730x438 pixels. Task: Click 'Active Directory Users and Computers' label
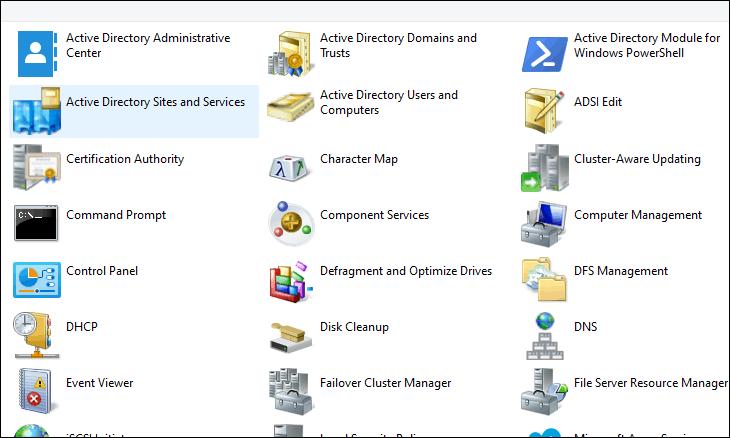[389, 102]
